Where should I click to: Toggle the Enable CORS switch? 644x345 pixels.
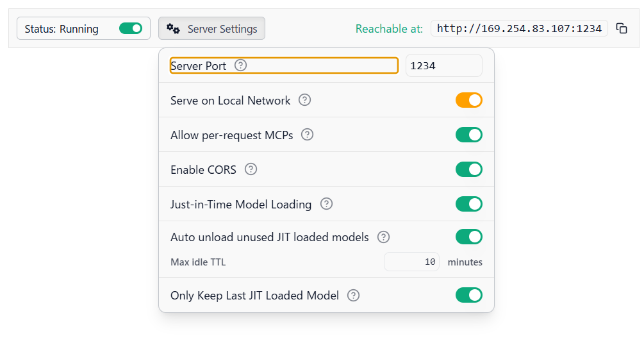point(468,169)
